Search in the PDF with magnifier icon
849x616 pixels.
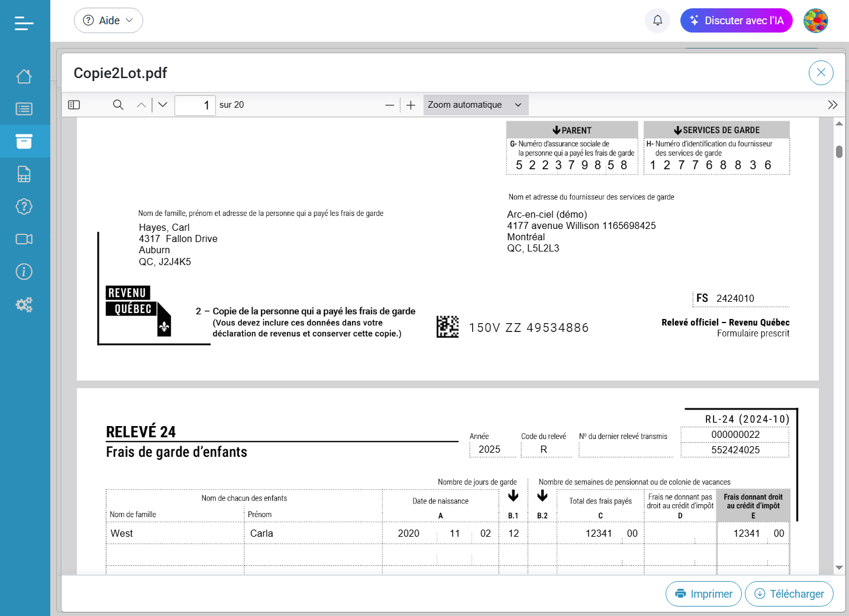tap(118, 105)
